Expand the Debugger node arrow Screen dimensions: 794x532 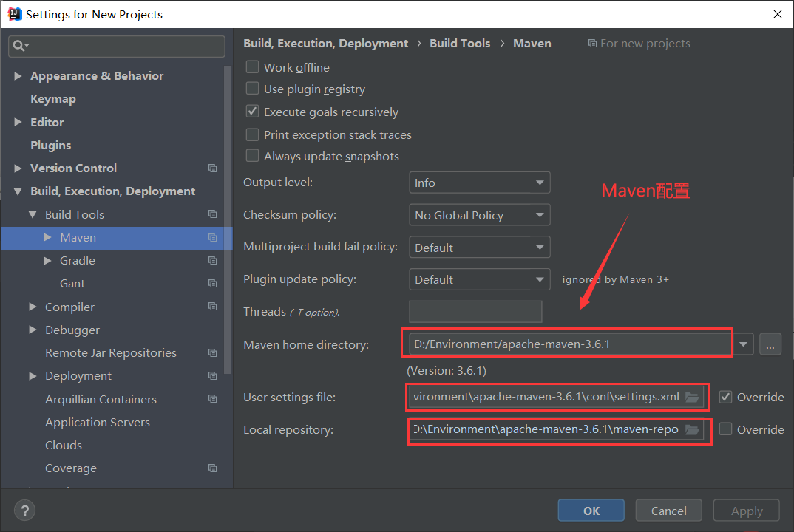coord(33,330)
